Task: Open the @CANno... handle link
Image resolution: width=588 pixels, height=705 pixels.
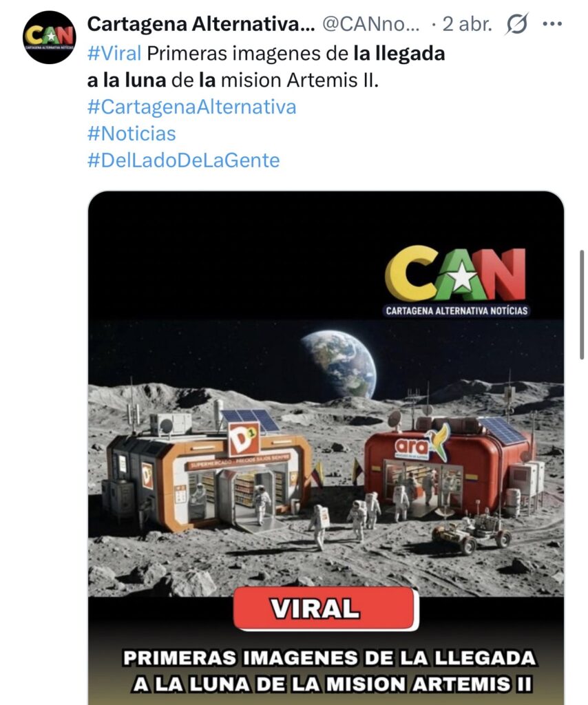Action: point(371,24)
